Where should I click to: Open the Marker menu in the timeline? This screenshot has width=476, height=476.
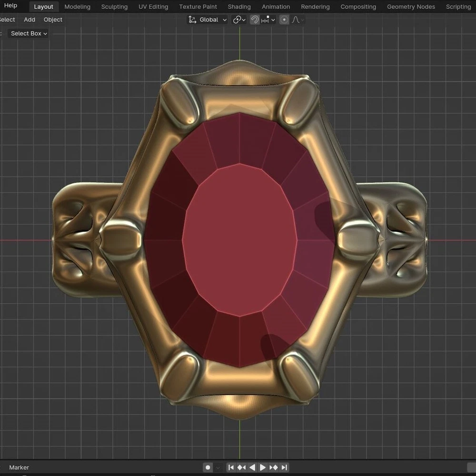point(19,467)
